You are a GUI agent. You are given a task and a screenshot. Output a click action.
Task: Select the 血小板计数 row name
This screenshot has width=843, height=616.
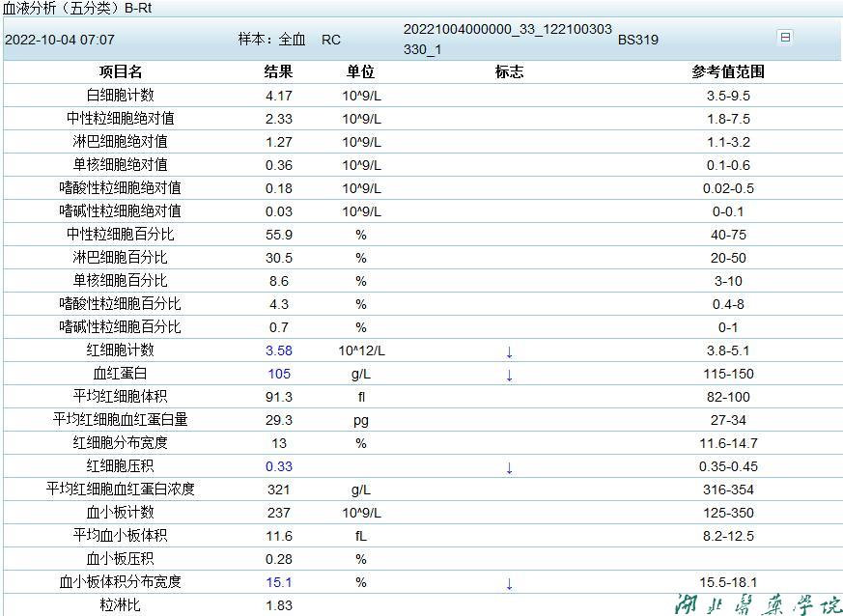click(x=120, y=513)
